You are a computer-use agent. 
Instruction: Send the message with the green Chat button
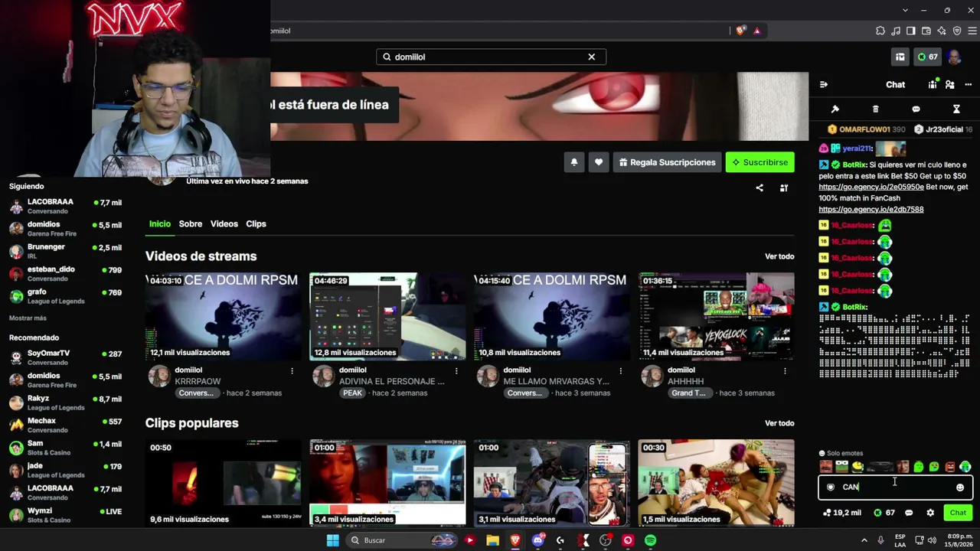click(x=958, y=513)
